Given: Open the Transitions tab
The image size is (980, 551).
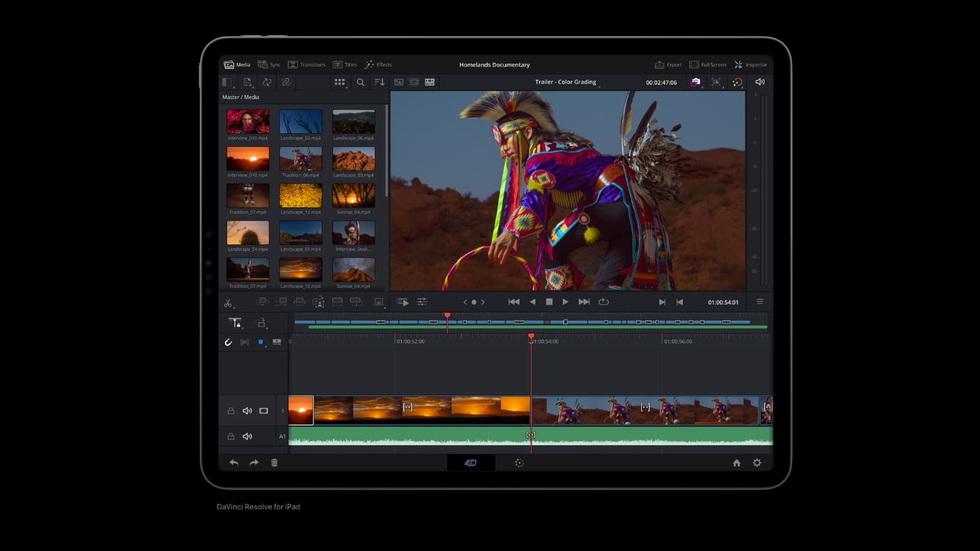Looking at the screenshot, I should tap(307, 64).
